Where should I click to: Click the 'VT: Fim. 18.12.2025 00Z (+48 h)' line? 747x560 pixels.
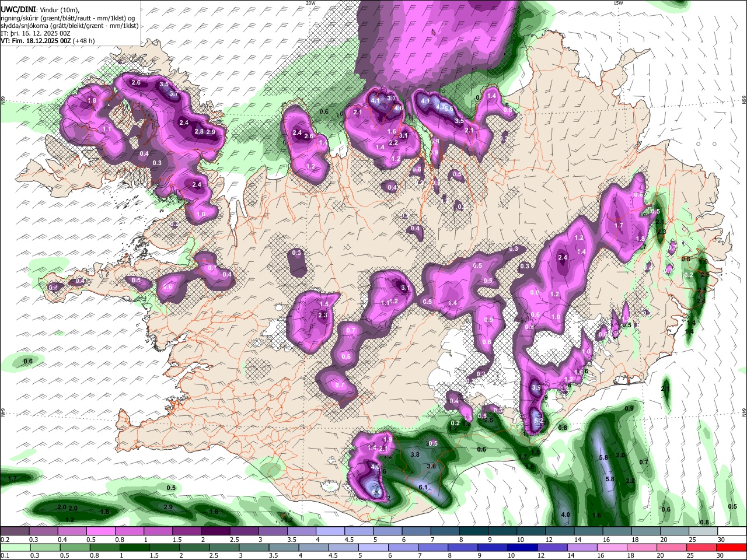[48, 41]
